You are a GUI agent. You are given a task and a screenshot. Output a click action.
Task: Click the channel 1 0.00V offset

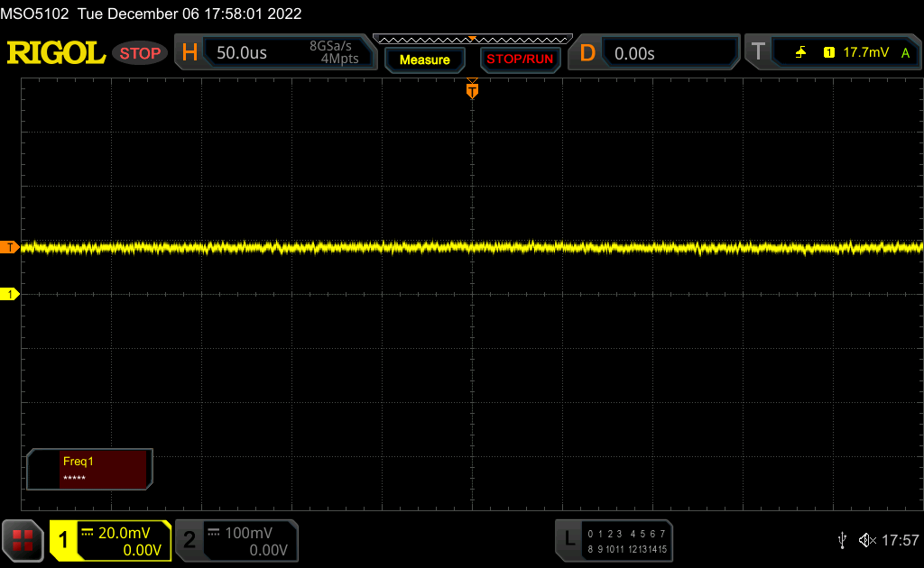[142, 550]
